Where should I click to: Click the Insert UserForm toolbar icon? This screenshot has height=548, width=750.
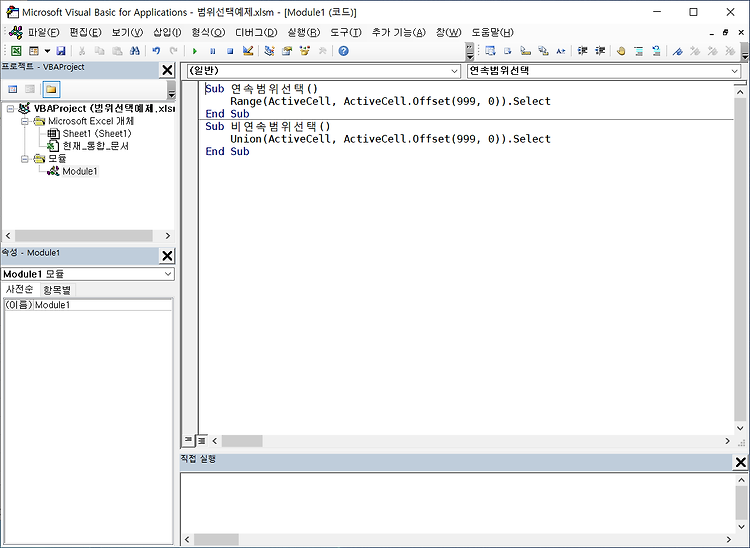(33, 51)
